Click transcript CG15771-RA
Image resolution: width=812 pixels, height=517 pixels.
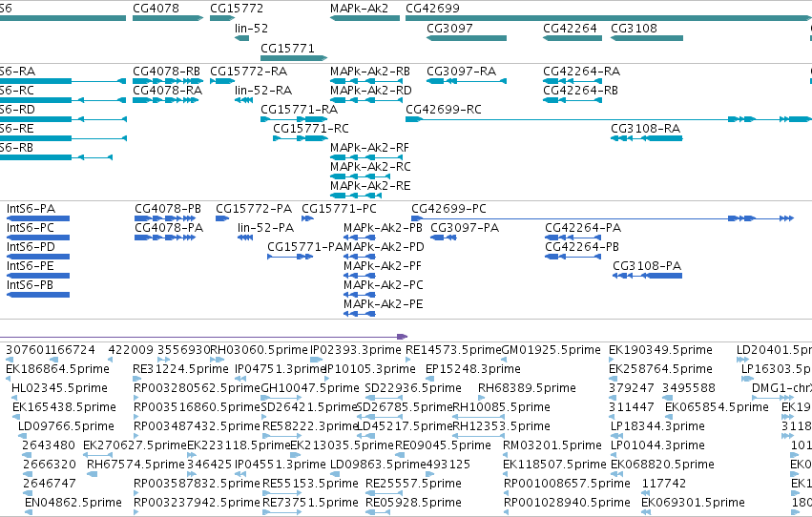pos(294,119)
